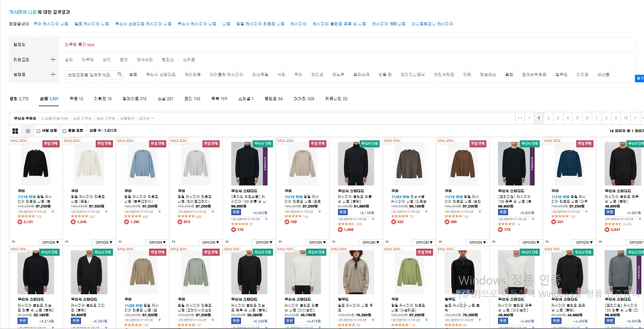Enable the 품절 포함 checkbox
The image size is (644, 329).
pos(64,131)
